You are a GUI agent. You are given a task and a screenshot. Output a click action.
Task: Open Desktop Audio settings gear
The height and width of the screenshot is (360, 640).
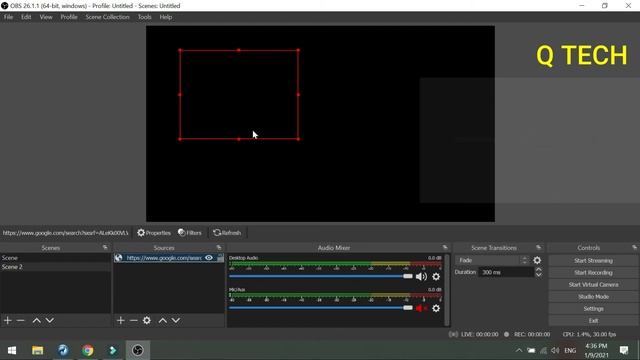pos(436,277)
